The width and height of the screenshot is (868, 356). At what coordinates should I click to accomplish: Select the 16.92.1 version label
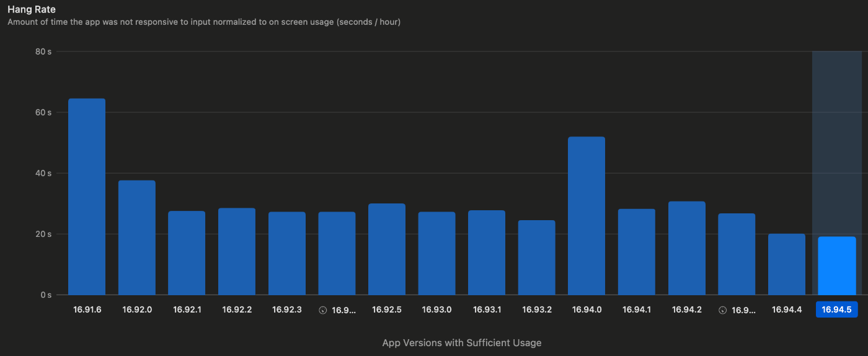(187, 309)
